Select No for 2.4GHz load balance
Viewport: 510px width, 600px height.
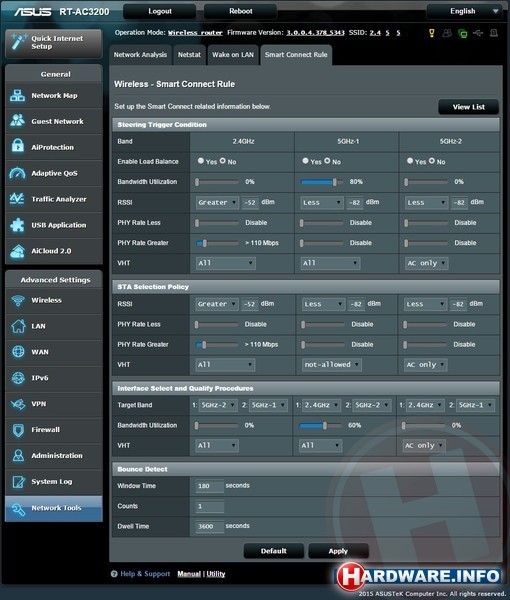(223, 161)
